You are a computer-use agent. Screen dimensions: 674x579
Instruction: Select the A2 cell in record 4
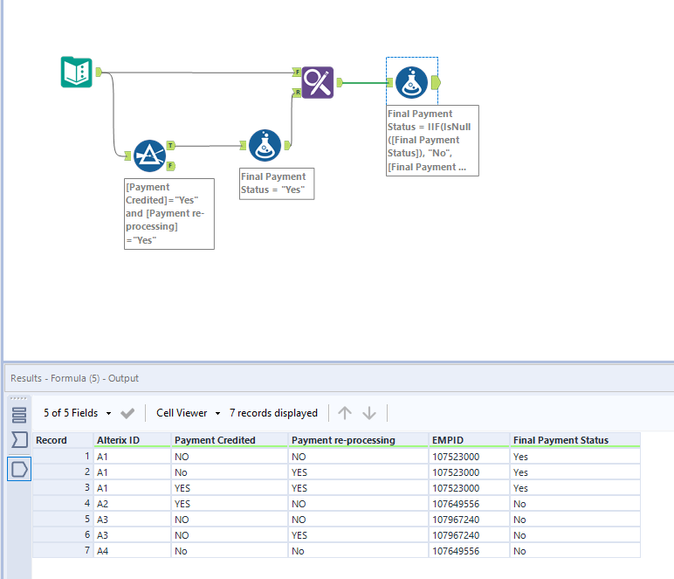132,504
